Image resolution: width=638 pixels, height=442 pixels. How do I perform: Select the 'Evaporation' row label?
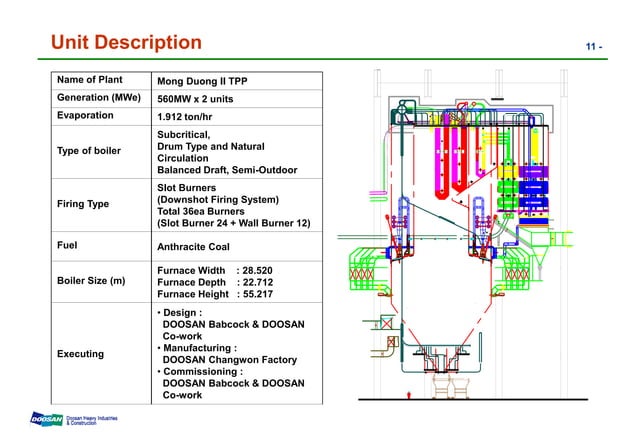pos(85,116)
